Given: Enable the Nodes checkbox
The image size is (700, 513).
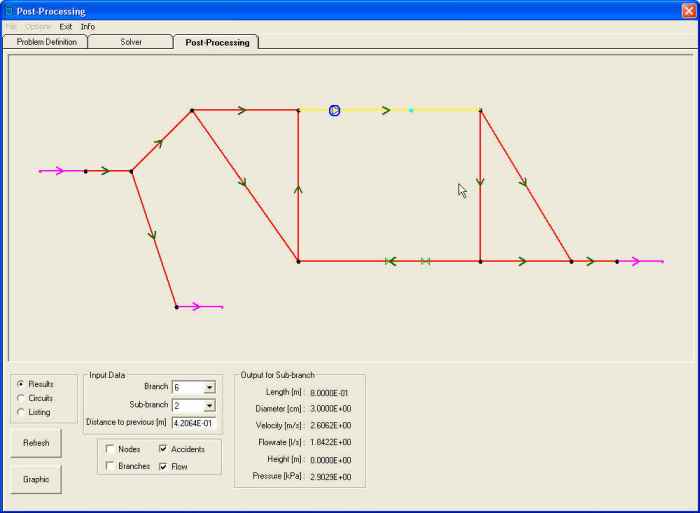Looking at the screenshot, I should [x=110, y=449].
